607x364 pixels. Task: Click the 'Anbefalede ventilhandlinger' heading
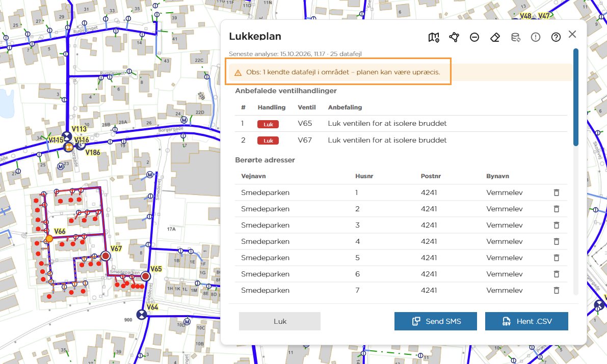click(x=286, y=91)
